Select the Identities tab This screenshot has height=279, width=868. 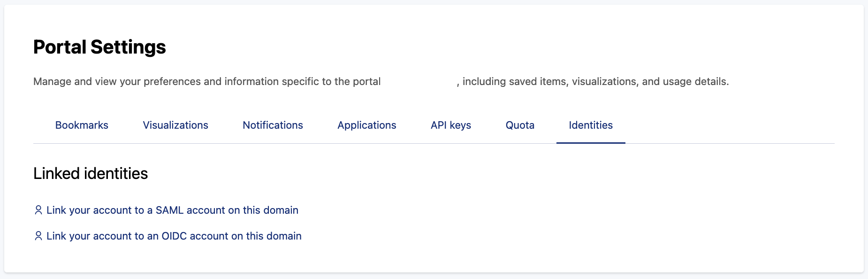coord(591,125)
